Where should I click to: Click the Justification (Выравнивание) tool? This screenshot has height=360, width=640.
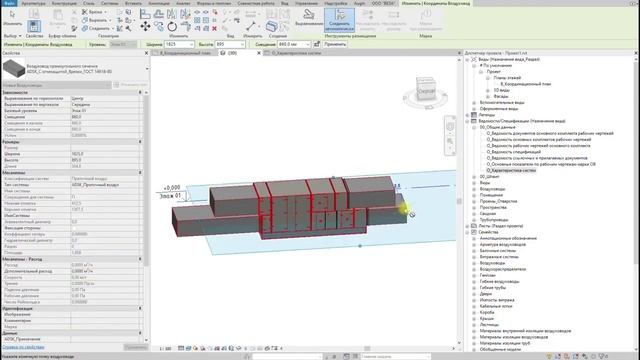pos(309,17)
